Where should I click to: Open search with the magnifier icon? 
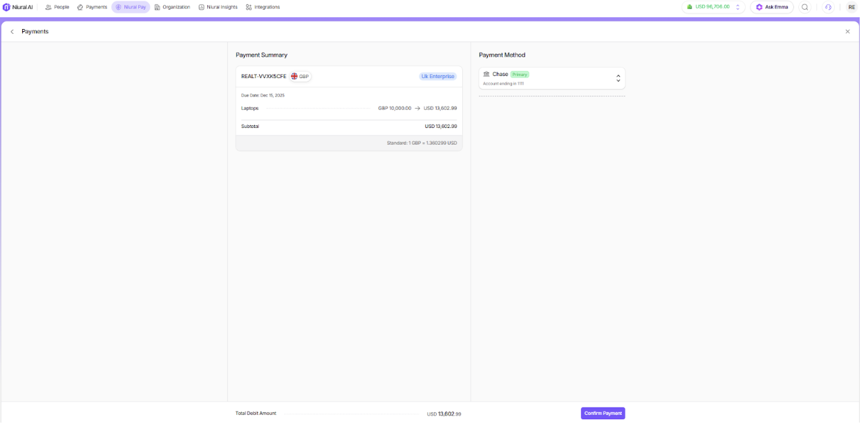coord(805,7)
